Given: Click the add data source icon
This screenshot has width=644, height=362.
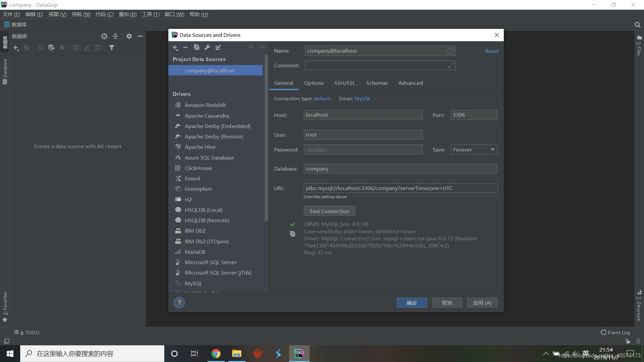Looking at the screenshot, I should (175, 47).
